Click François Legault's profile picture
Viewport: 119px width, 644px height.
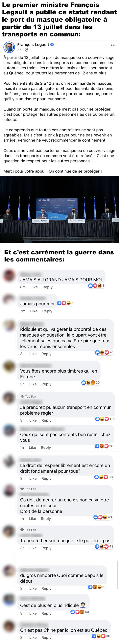pyautogui.click(x=9, y=47)
